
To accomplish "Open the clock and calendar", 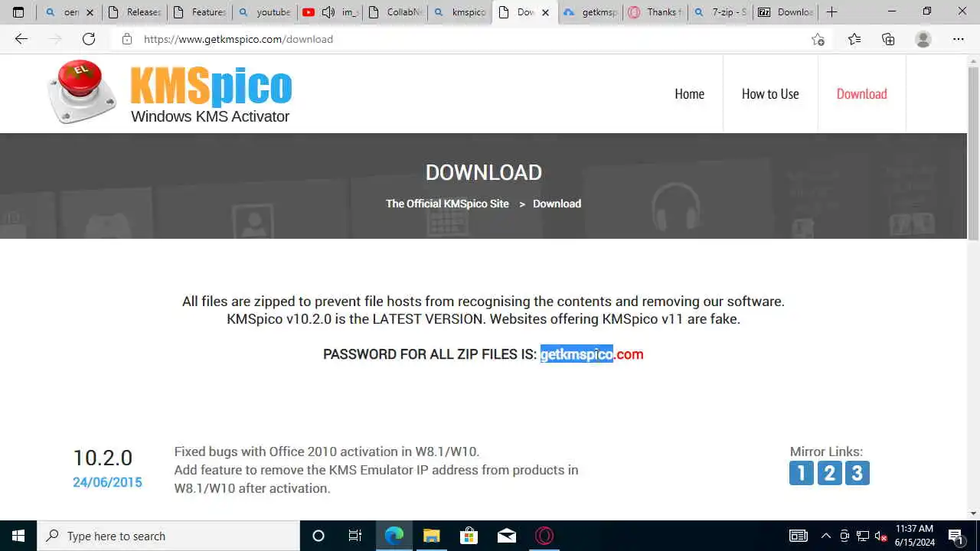I will [x=915, y=536].
